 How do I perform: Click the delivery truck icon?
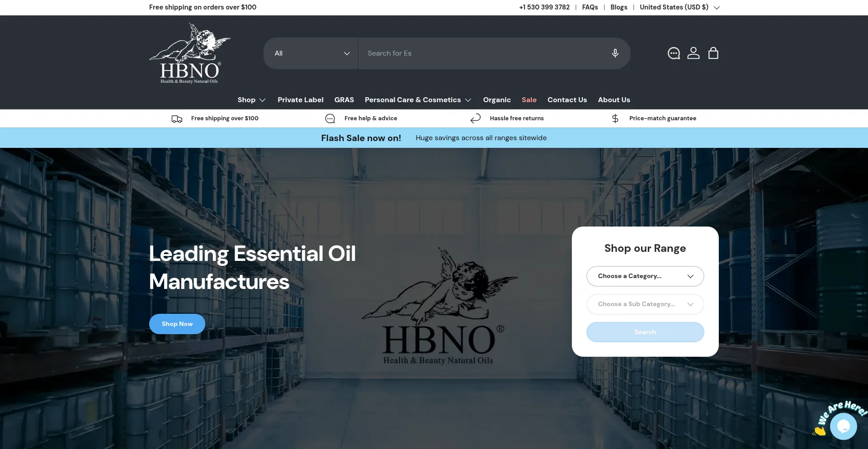pos(177,119)
